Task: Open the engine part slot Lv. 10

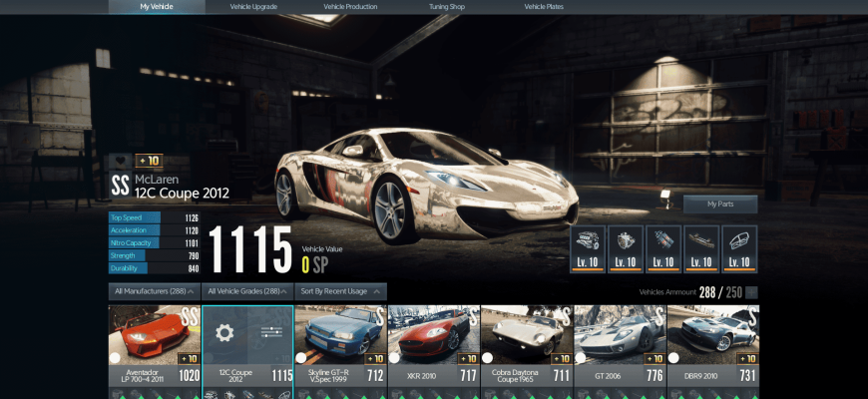Action: (588, 249)
